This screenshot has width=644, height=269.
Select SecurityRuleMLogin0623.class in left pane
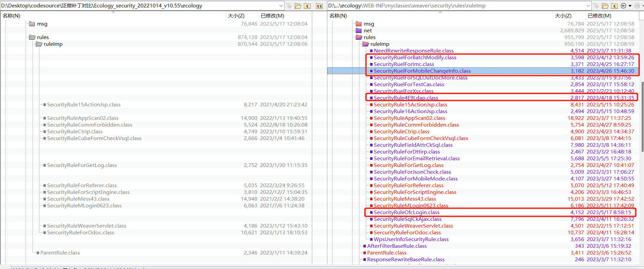click(x=84, y=206)
